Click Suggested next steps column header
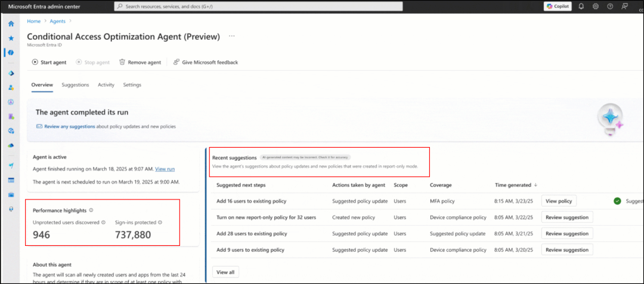Image resolution: width=644 pixels, height=284 pixels. click(x=241, y=185)
